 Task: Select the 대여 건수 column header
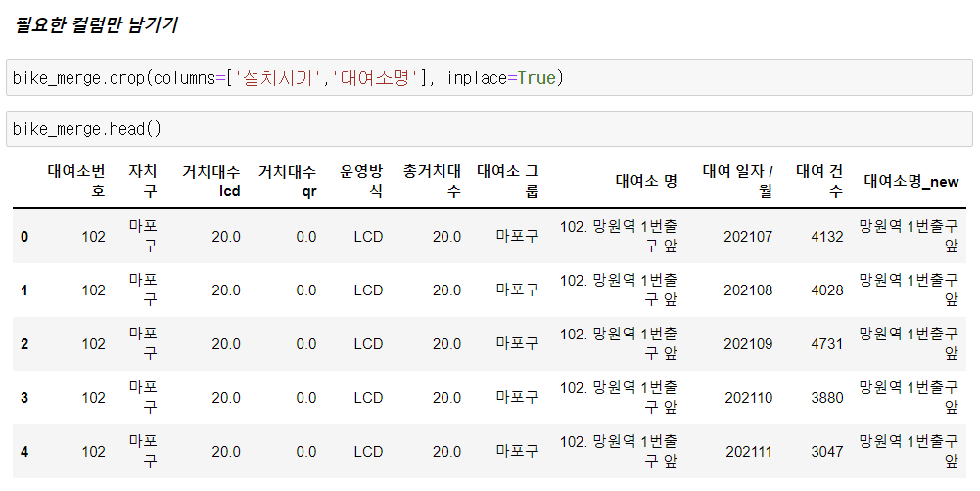click(819, 181)
